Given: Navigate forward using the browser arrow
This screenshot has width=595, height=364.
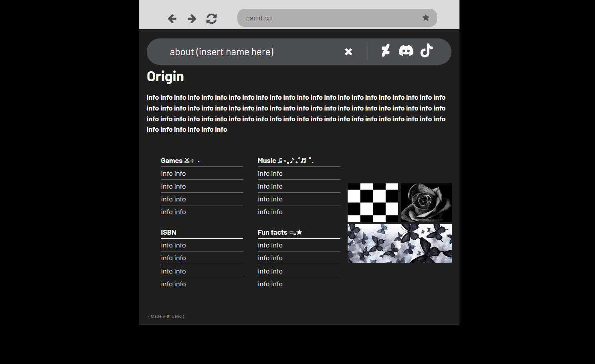Looking at the screenshot, I should pos(192,18).
